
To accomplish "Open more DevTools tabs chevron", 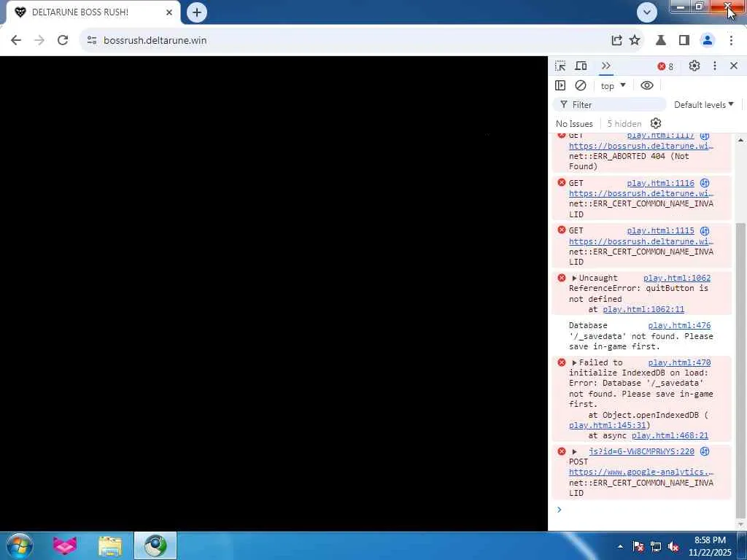I will [x=605, y=66].
